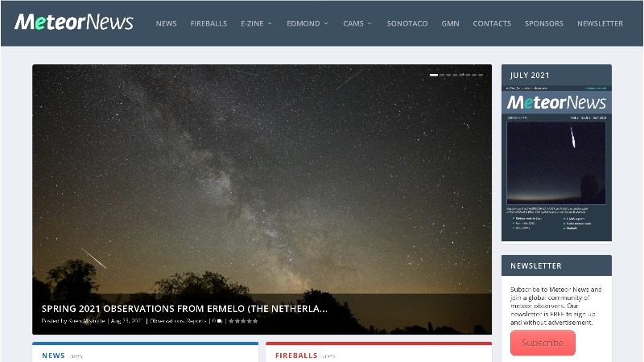Open the FIREBALLS menu item
This screenshot has height=362, width=644.
click(208, 23)
